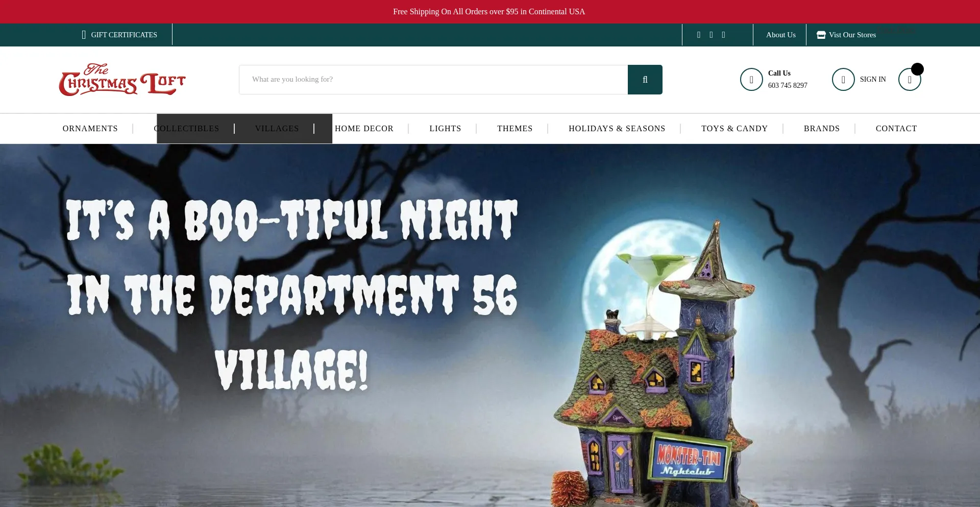Open the shopping cart circle icon
This screenshot has width=980, height=507.
pos(909,80)
